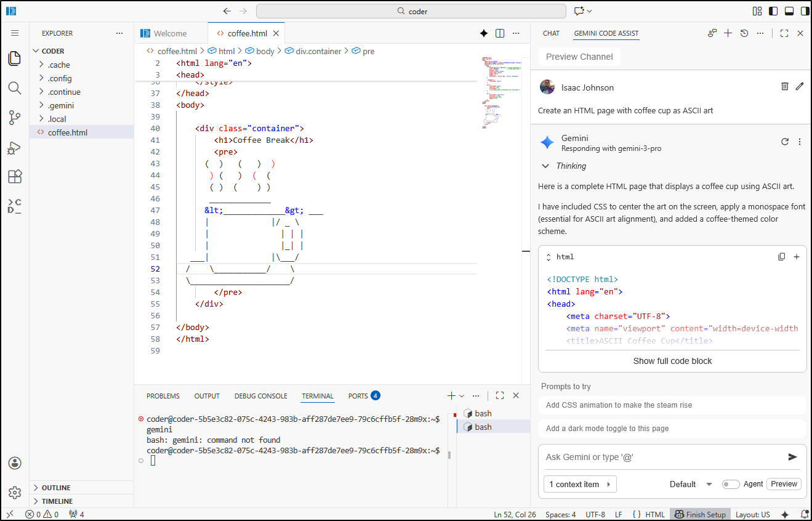
Task: Collapse the Thinking section
Action: click(x=545, y=166)
